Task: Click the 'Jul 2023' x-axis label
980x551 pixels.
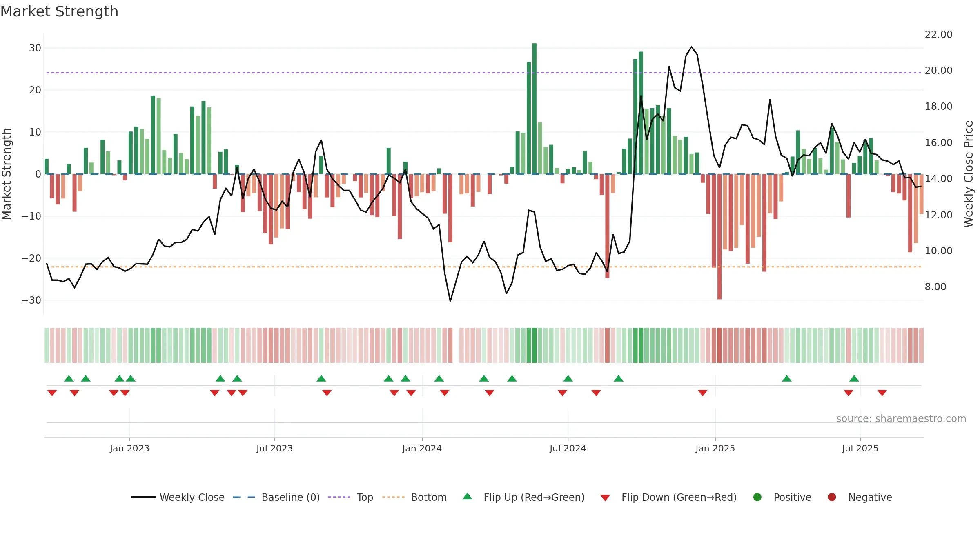Action: tap(274, 448)
